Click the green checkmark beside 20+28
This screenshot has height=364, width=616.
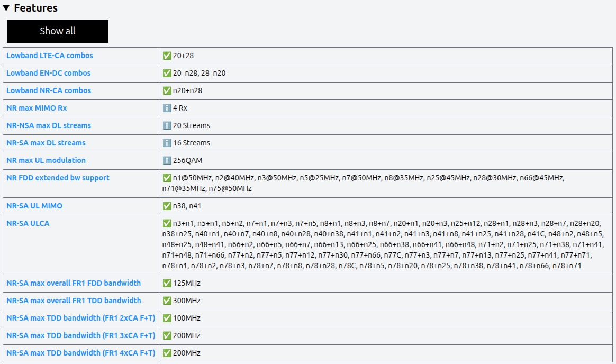coord(167,56)
